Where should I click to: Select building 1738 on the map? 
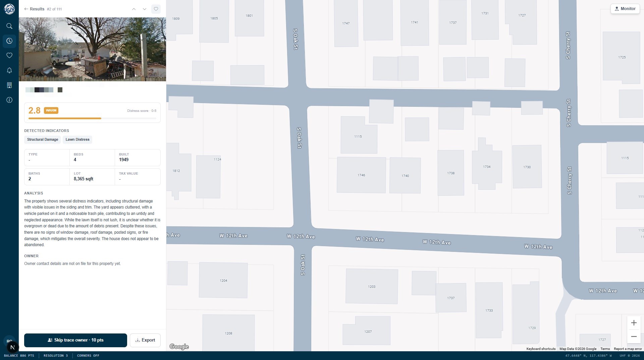pyautogui.click(x=451, y=173)
